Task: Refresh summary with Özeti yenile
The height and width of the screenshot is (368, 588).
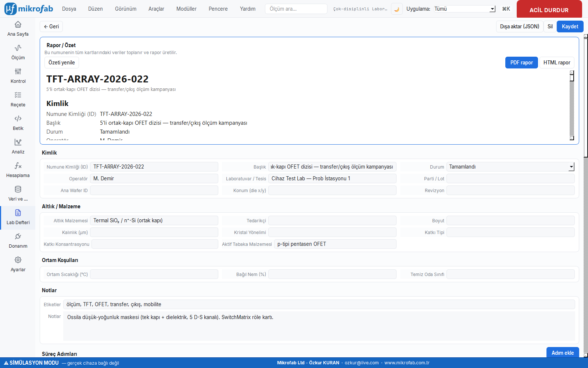Action: (x=62, y=63)
